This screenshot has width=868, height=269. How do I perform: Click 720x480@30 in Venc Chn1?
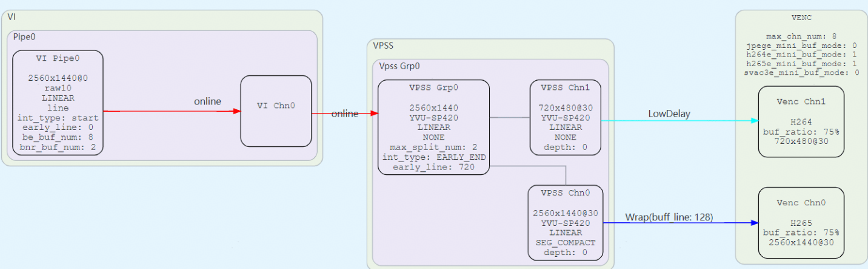(x=801, y=141)
